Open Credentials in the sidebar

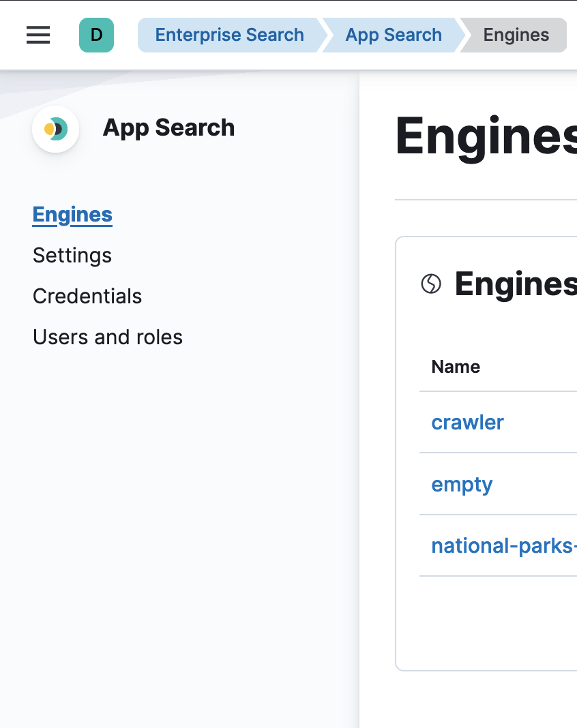(x=87, y=297)
